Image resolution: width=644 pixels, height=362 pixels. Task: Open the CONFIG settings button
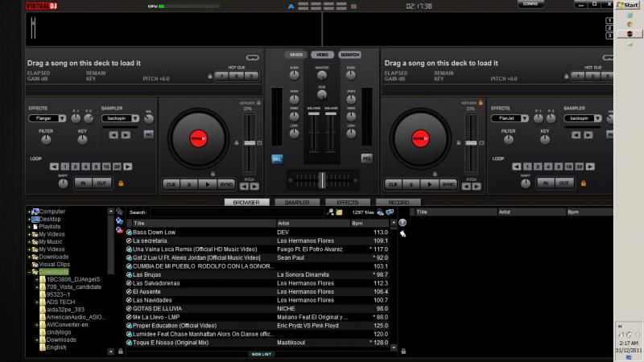click(530, 5)
